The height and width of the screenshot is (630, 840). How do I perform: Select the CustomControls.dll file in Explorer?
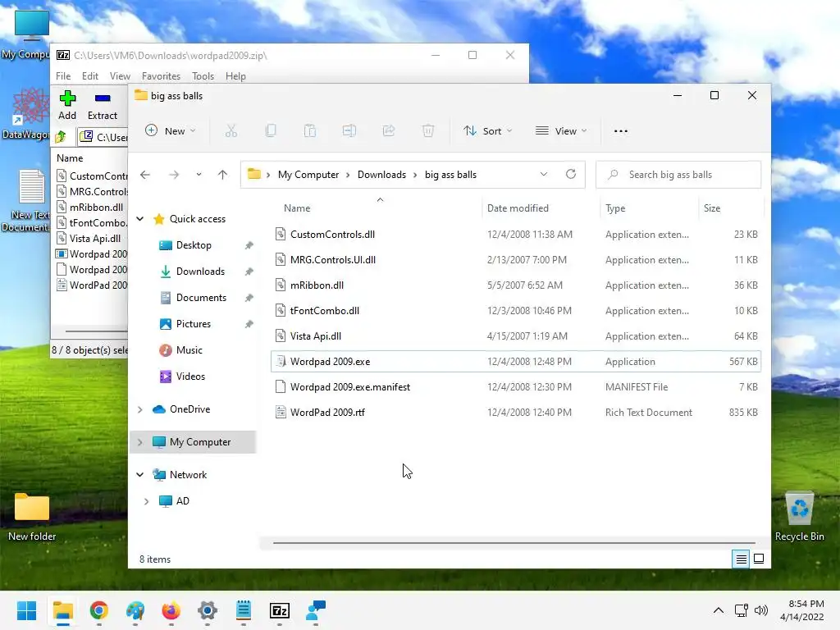[516, 234]
